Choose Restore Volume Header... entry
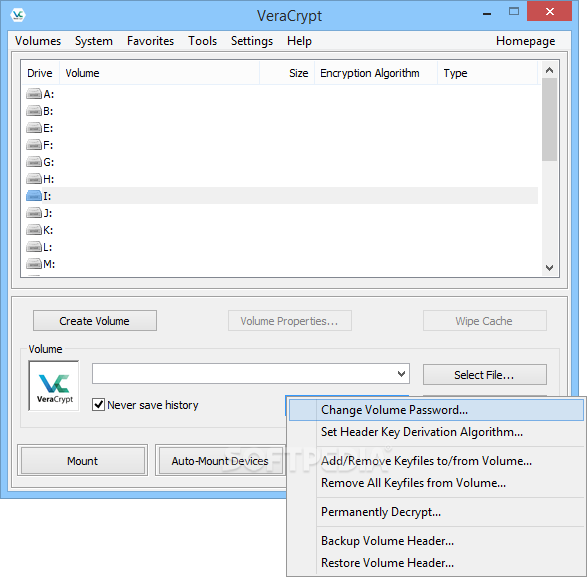Screen dimensions: 587x577 click(x=437, y=563)
